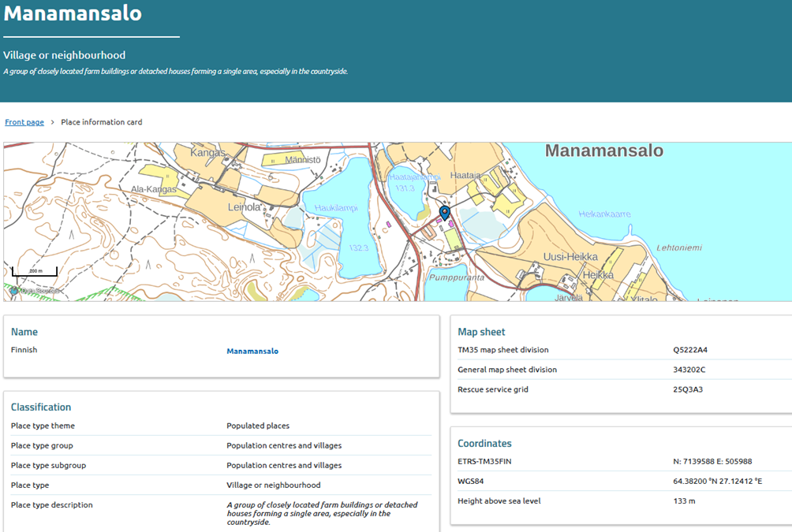Click the breadcrumb chevron separator after Front page
Image resolution: width=792 pixels, height=532 pixels.
pos(53,122)
